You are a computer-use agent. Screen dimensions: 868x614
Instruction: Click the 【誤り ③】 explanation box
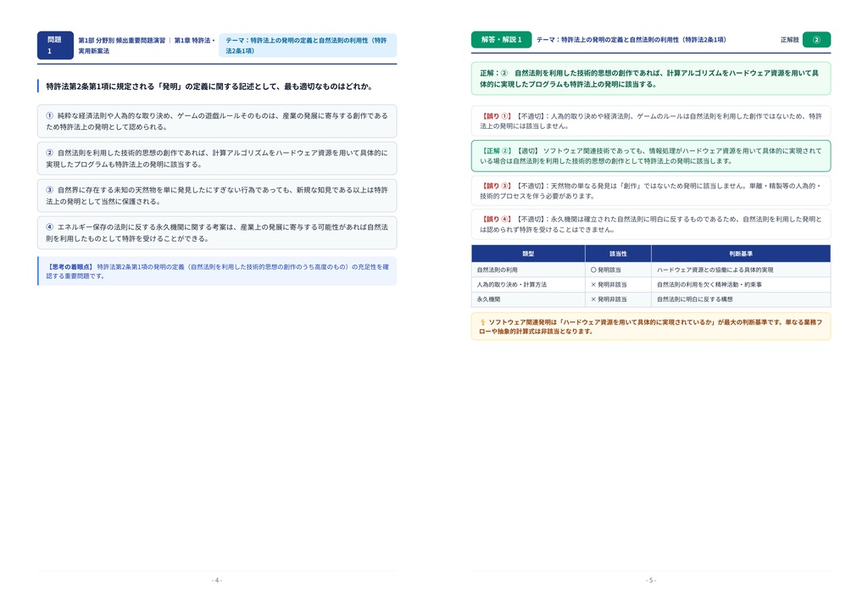pos(651,191)
